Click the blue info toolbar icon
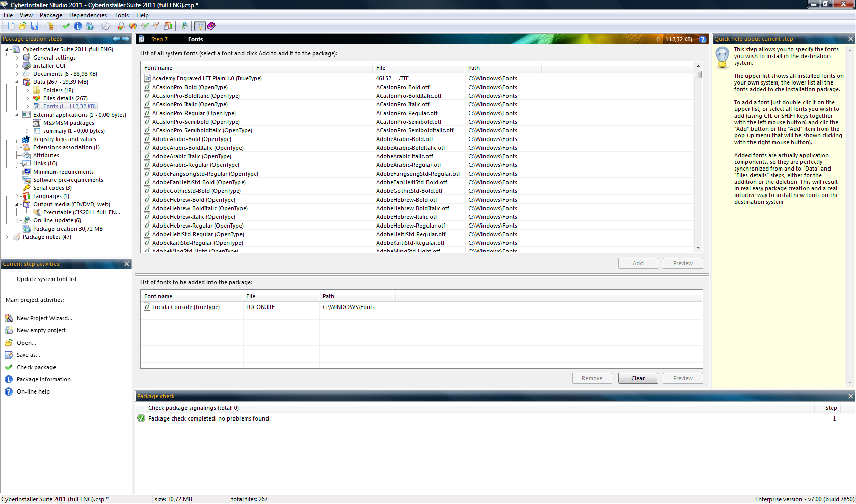856x504 pixels. click(x=77, y=26)
